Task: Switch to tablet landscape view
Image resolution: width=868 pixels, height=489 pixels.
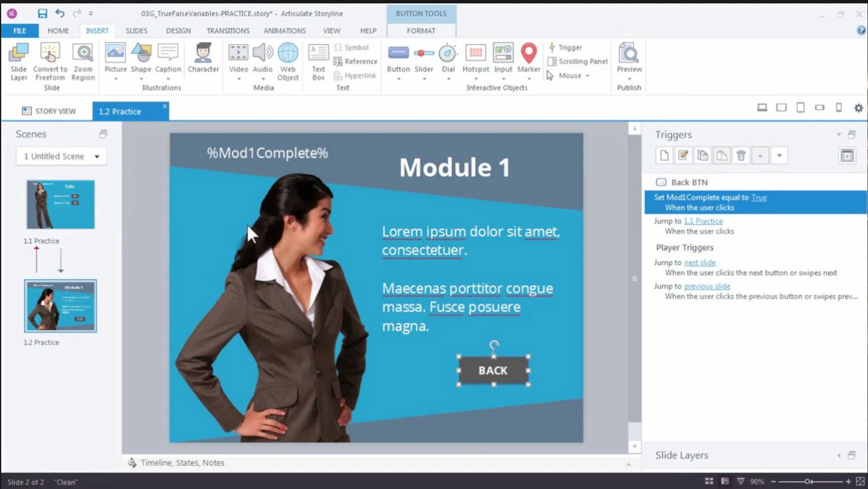Action: 781,108
